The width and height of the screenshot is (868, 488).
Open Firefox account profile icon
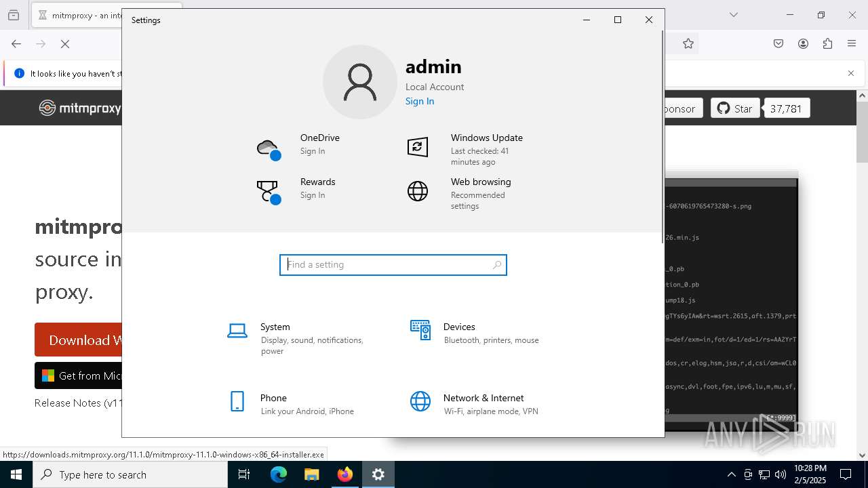pos(803,44)
